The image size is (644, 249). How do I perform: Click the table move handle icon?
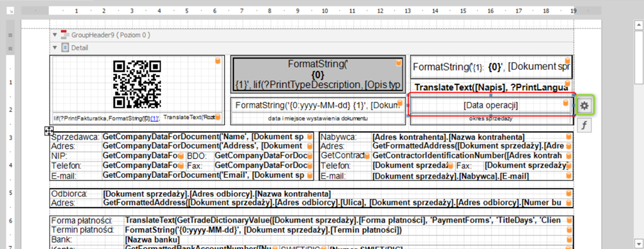(50, 131)
